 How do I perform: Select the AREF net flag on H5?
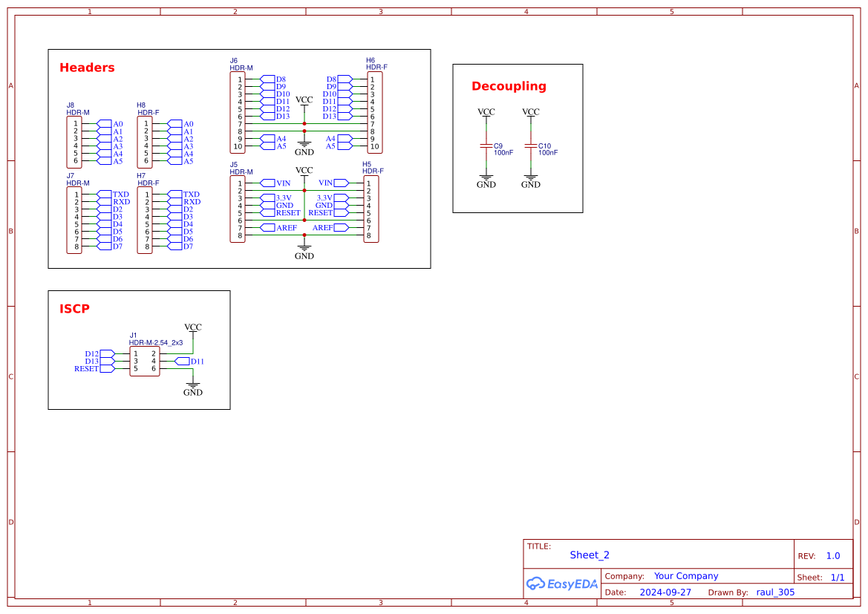click(330, 227)
